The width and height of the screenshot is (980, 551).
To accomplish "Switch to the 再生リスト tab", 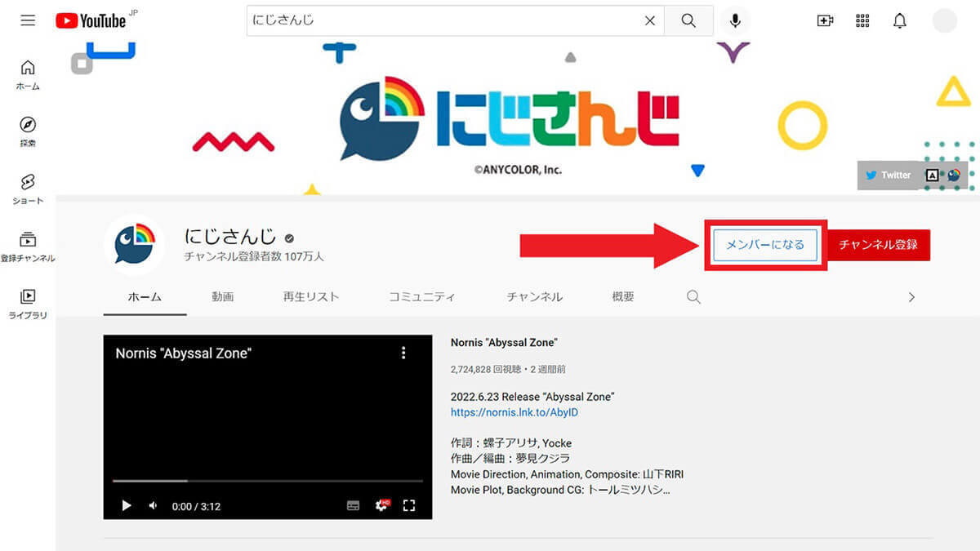I will click(x=311, y=297).
